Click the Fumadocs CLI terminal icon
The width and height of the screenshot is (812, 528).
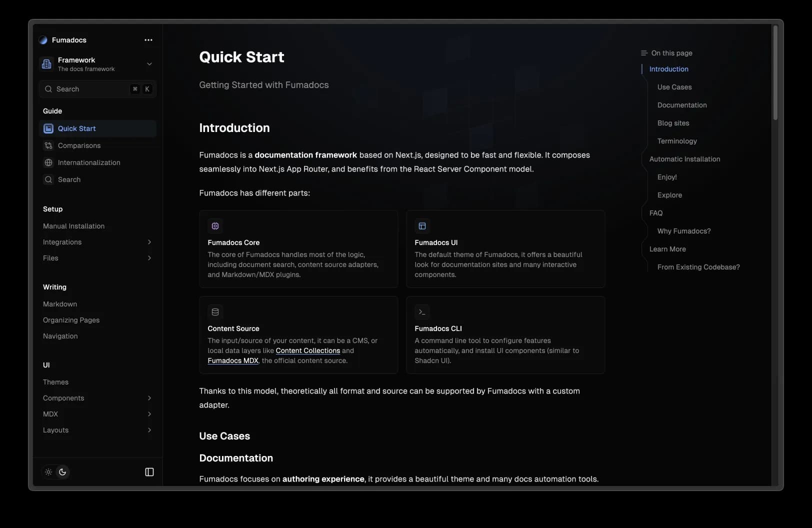(x=422, y=312)
